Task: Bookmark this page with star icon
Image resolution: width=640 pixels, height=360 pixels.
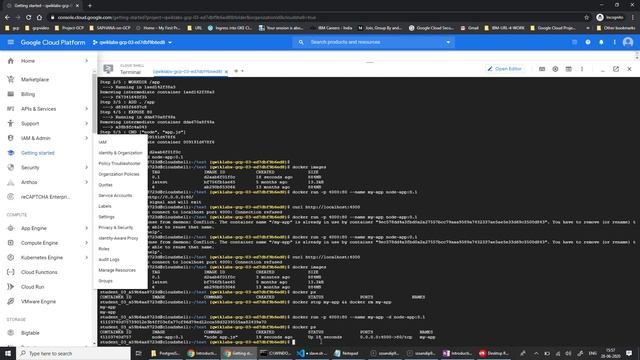Action: [x=587, y=17]
